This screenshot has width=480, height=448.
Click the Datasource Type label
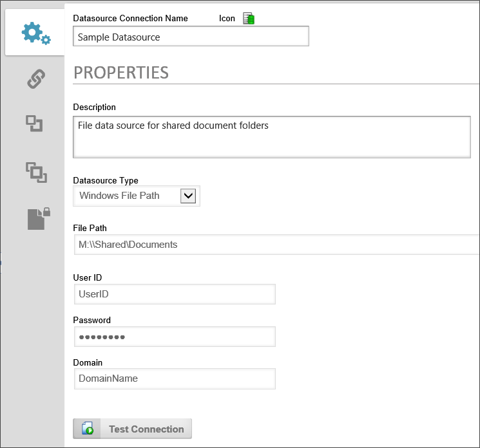click(x=106, y=181)
